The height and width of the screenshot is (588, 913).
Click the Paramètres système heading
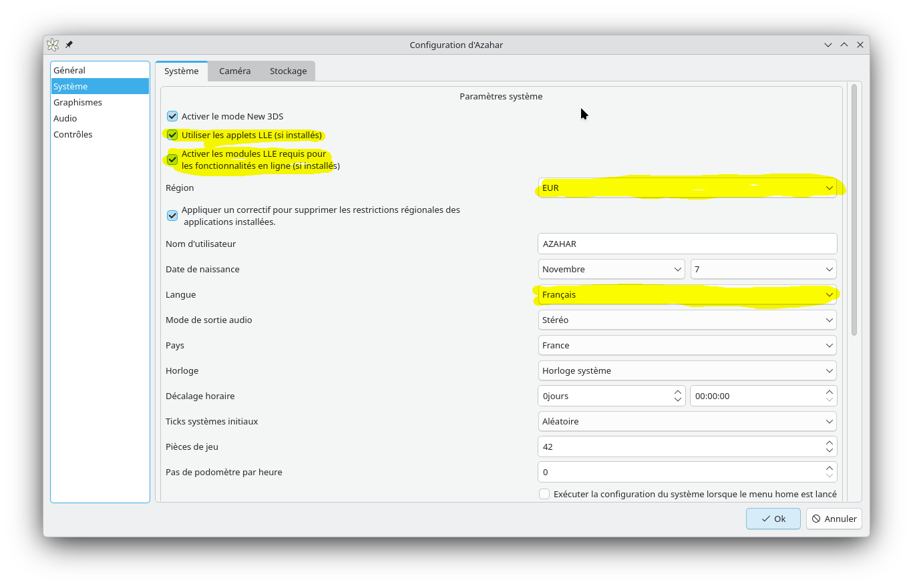point(501,96)
